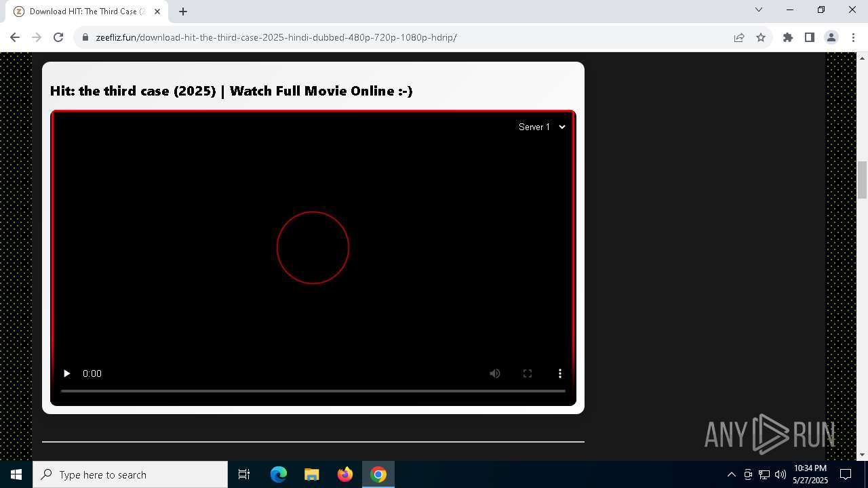Viewport: 868px width, 488px height.
Task: Seek on the video progress bar
Action: [313, 391]
